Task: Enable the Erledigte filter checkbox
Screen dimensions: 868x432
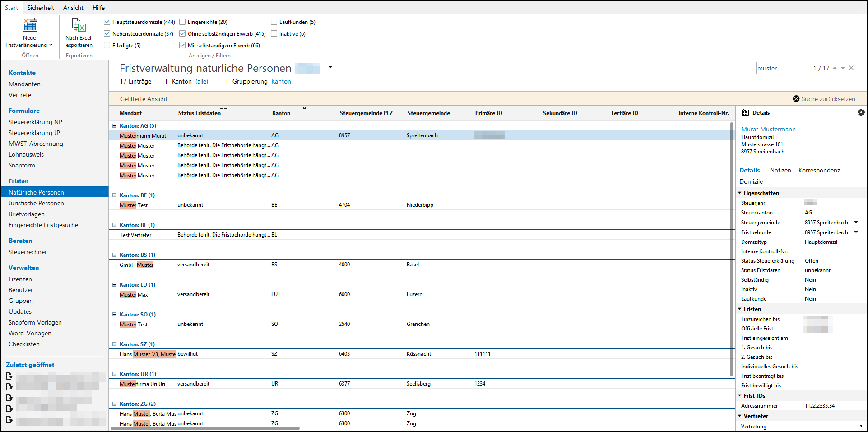Action: [x=107, y=45]
